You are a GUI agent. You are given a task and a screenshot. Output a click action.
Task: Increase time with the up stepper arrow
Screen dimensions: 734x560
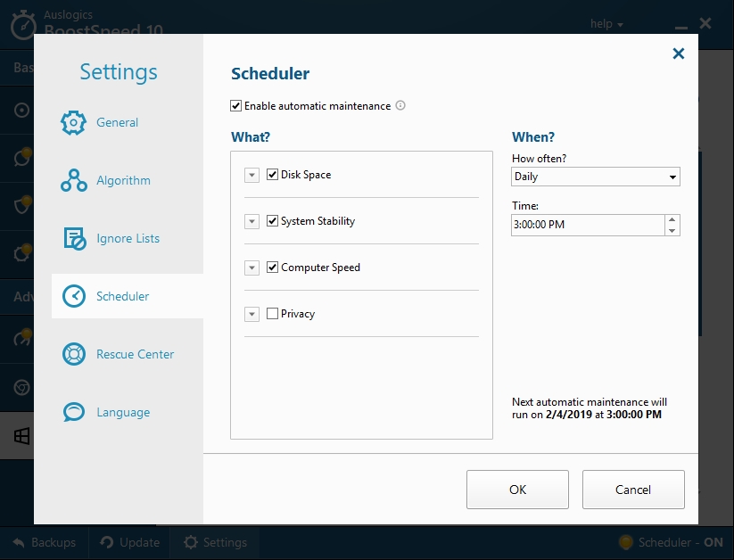(672, 219)
